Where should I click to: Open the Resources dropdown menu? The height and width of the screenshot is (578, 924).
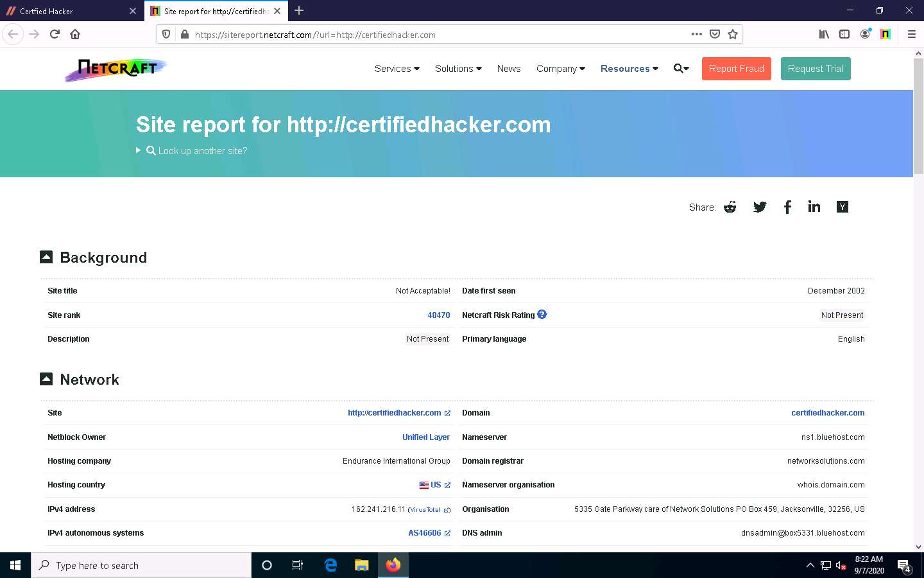click(629, 69)
